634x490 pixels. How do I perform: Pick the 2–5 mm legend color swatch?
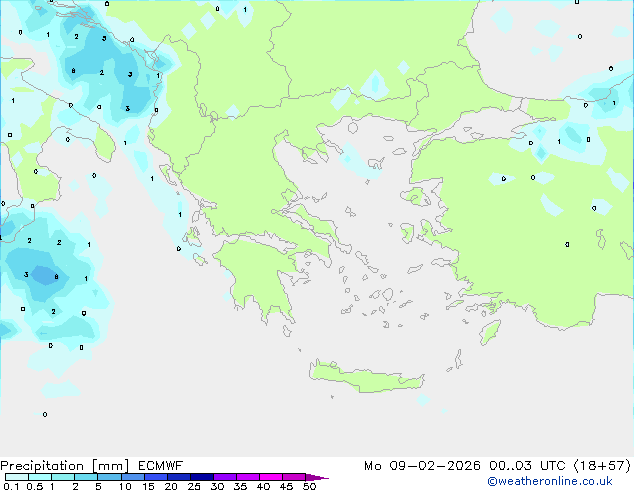pos(86,477)
